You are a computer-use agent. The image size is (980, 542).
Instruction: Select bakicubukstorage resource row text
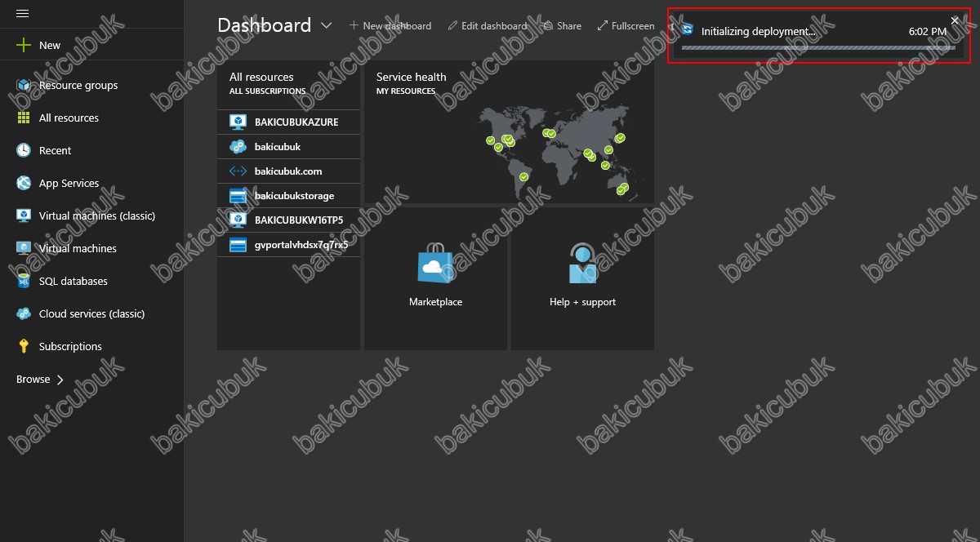point(294,196)
